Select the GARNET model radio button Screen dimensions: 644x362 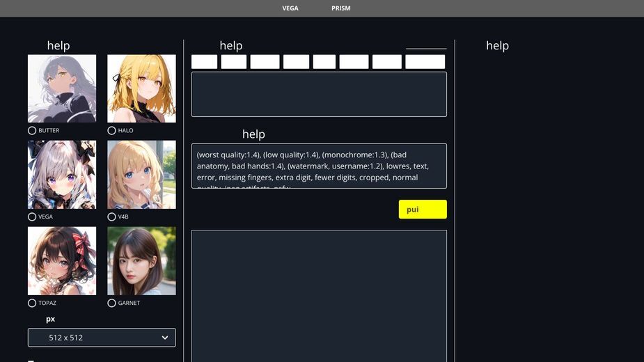coord(111,303)
